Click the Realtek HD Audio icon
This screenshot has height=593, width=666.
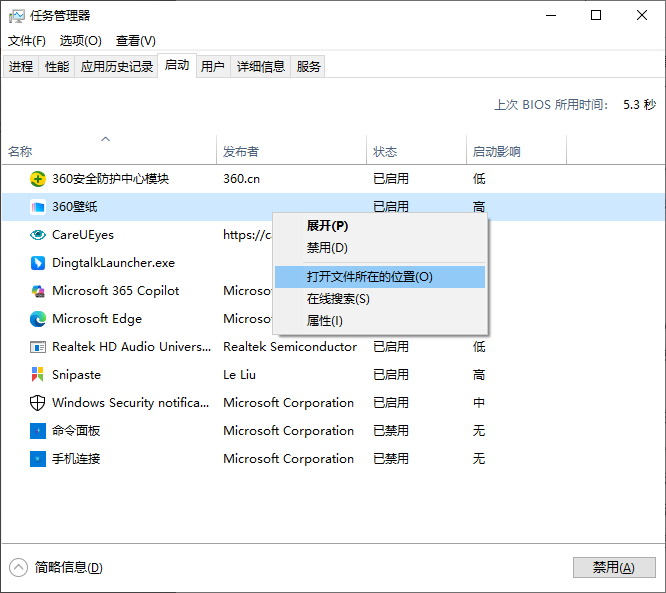coord(38,347)
